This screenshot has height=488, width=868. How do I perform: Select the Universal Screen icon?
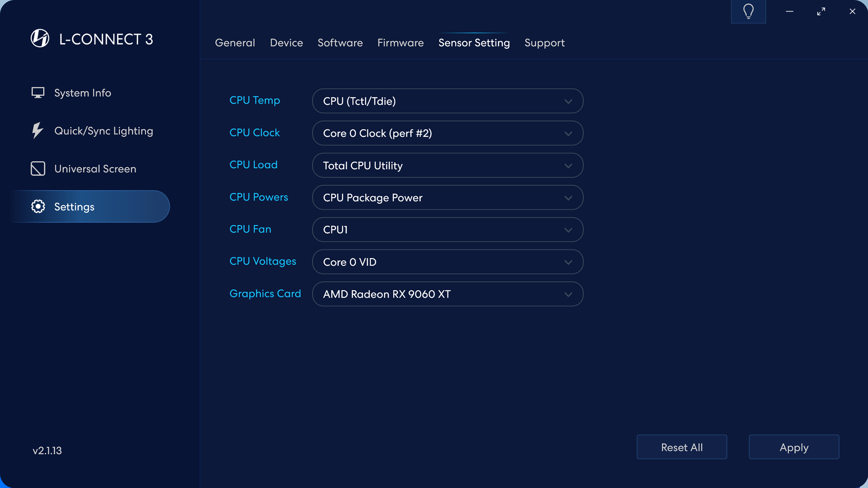coord(38,169)
